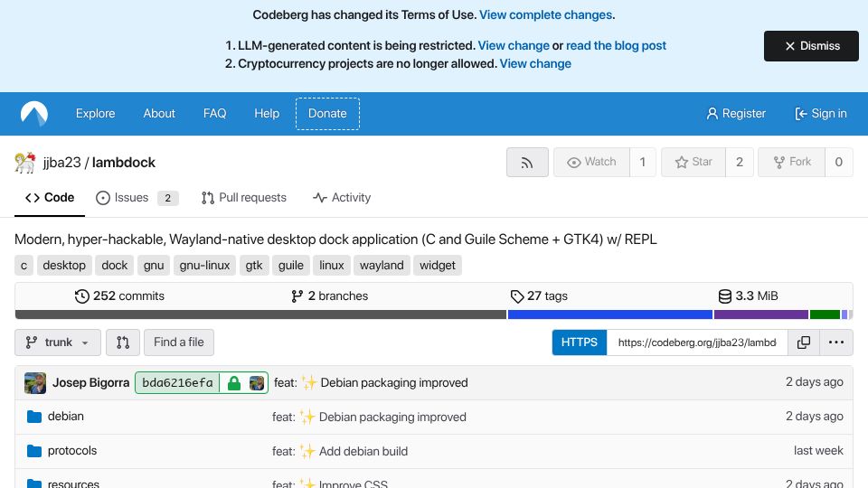Open the Codeberg logo home link

[34, 114]
